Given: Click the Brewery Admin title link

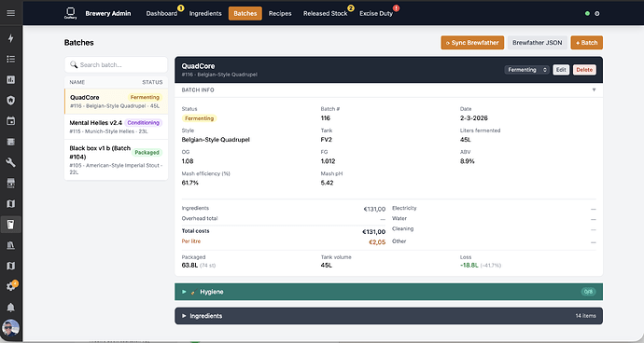Looking at the screenshot, I should [x=108, y=14].
